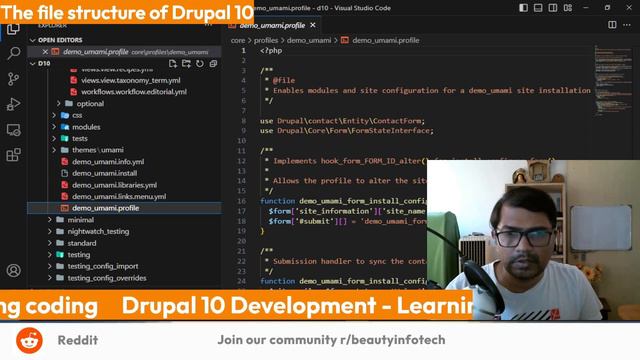Open workflows.workflow.editorial.yml file
This screenshot has height=360, width=640.
(133, 92)
